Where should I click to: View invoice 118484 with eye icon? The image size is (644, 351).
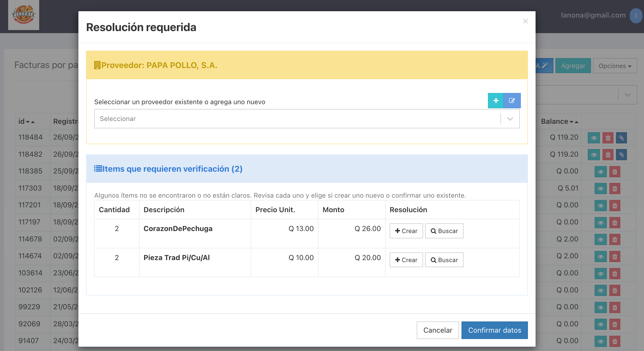point(594,138)
